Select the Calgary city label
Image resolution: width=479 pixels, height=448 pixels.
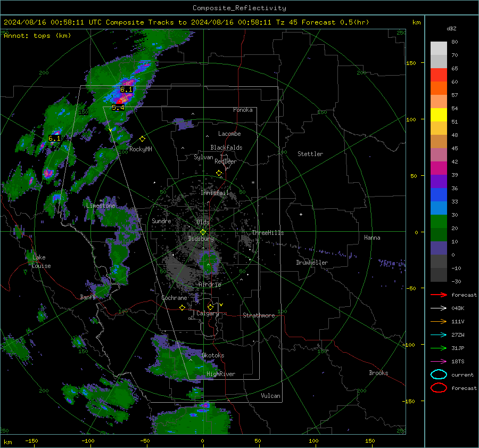click(208, 313)
